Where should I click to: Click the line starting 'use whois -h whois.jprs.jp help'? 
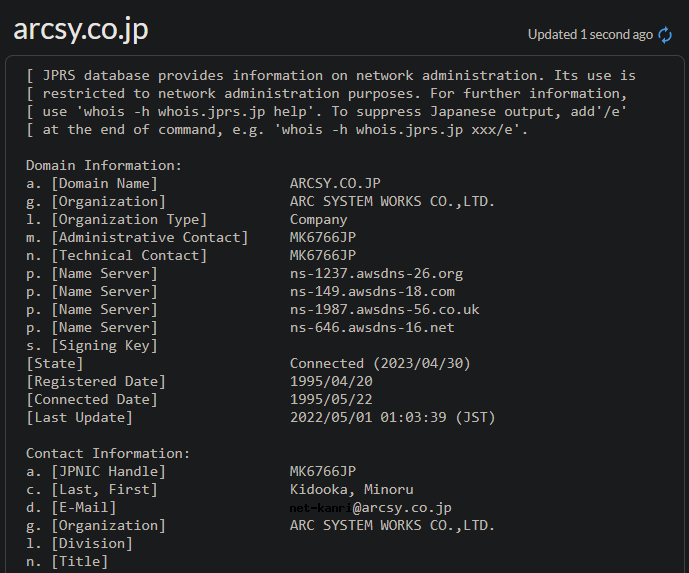click(326, 112)
